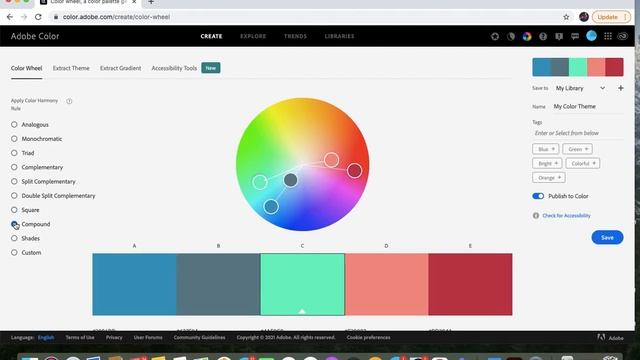The height and width of the screenshot is (360, 640).
Task: Add the Green tag
Action: pos(577,149)
